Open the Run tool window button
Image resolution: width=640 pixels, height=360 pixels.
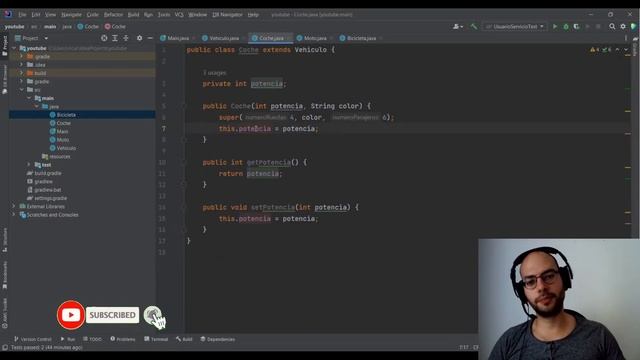(68, 339)
